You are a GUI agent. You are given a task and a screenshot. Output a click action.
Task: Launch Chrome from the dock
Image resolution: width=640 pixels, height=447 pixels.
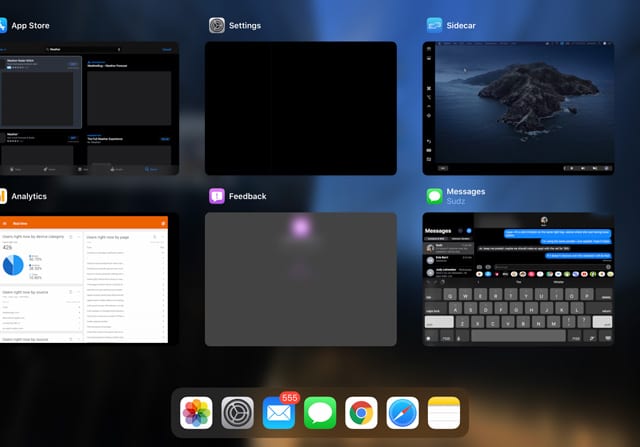click(361, 413)
